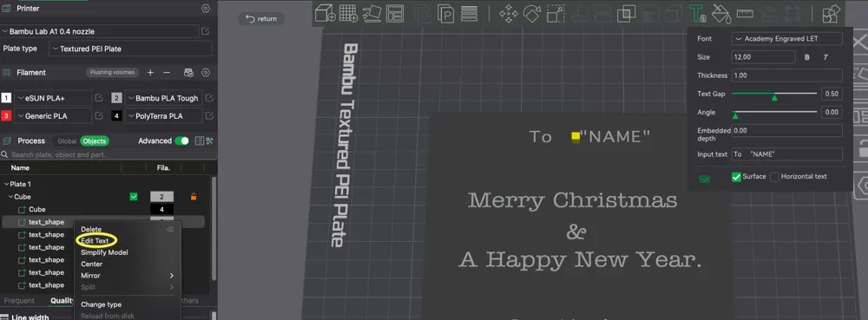Choose Change type from the context menu
The height and width of the screenshot is (320, 868).
(x=102, y=304)
